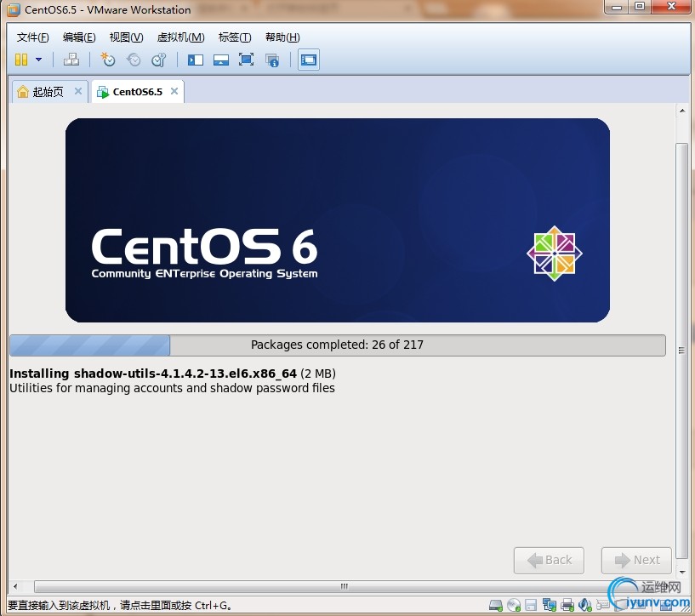Click the text 'Utilities for managing accounts and shadow password files'

172,388
